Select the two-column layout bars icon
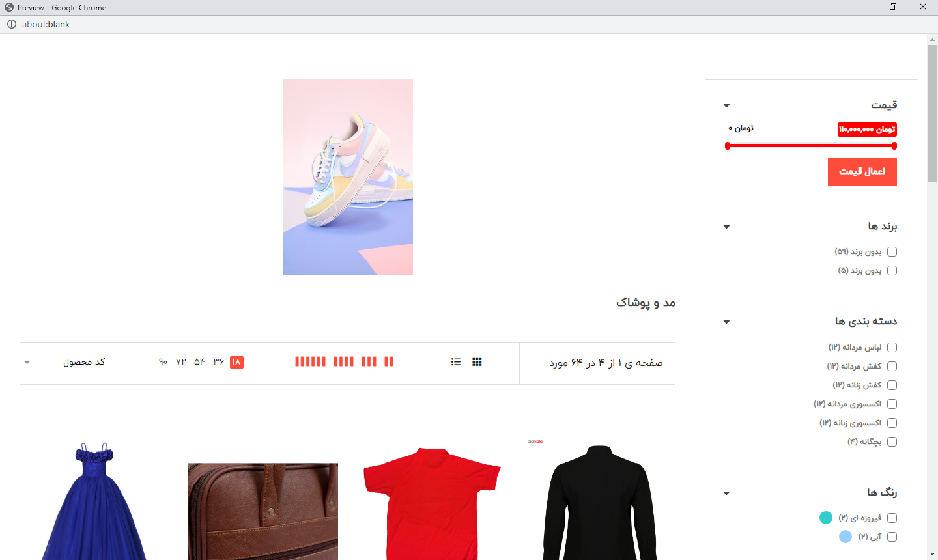Viewport: 938px width, 560px height. (389, 361)
